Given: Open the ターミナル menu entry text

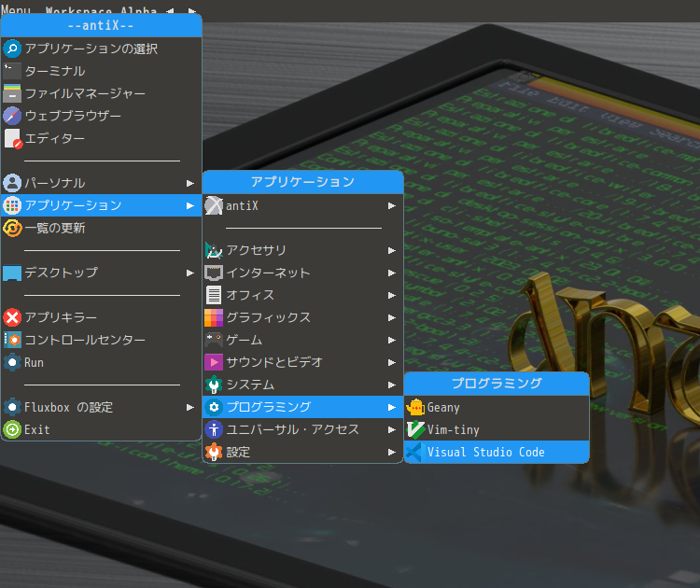Looking at the screenshot, I should (55, 72).
